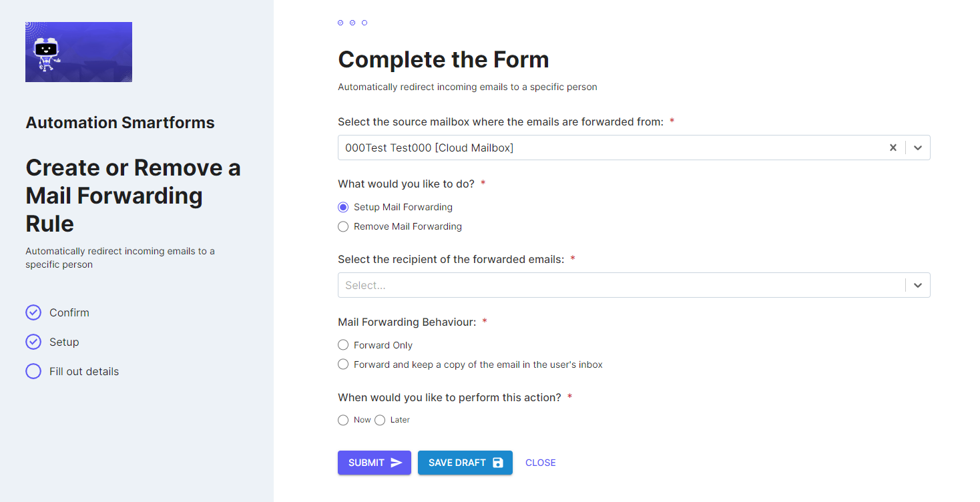Click the Save Draft button
The height and width of the screenshot is (502, 980).
click(x=465, y=463)
